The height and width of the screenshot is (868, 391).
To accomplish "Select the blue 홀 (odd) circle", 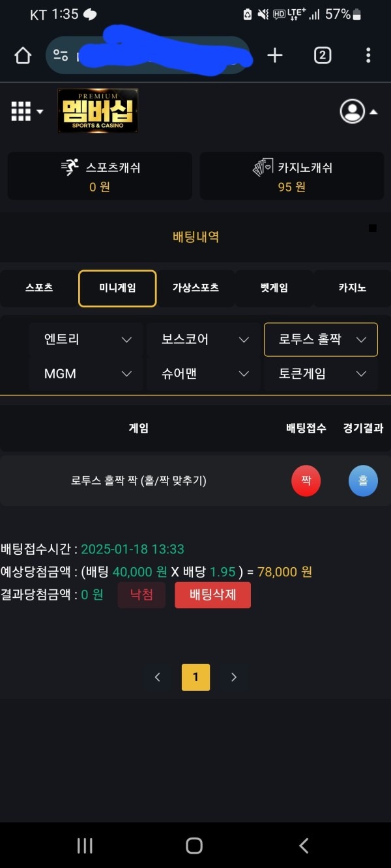I will pyautogui.click(x=363, y=480).
